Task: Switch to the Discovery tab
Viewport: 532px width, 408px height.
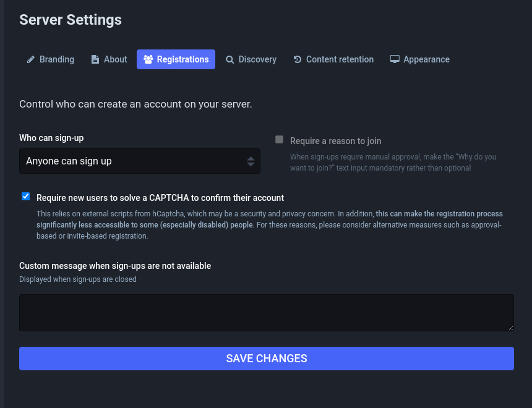Action: click(251, 59)
